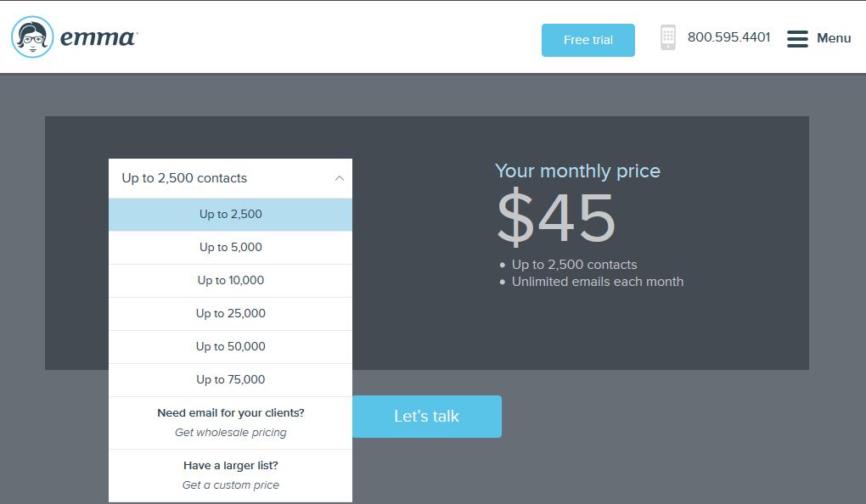866x504 pixels.
Task: Click the Emma mascot face logo
Action: pyautogui.click(x=33, y=37)
